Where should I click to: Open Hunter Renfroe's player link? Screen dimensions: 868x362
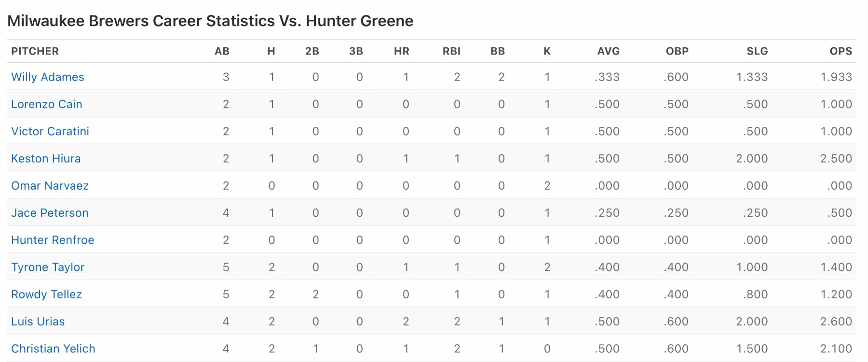tap(53, 240)
